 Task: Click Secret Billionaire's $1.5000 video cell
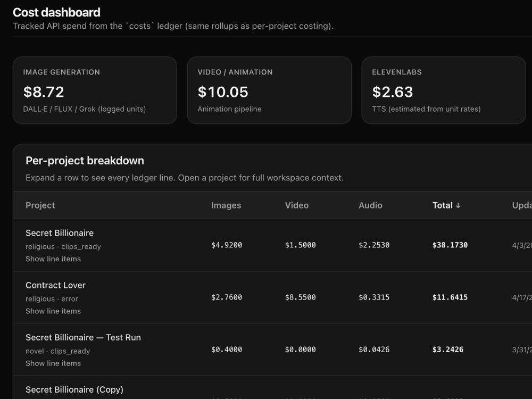(300, 245)
